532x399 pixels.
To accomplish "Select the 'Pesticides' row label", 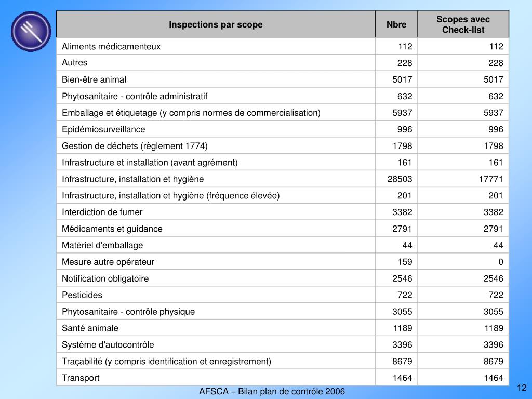I will coord(82,295).
